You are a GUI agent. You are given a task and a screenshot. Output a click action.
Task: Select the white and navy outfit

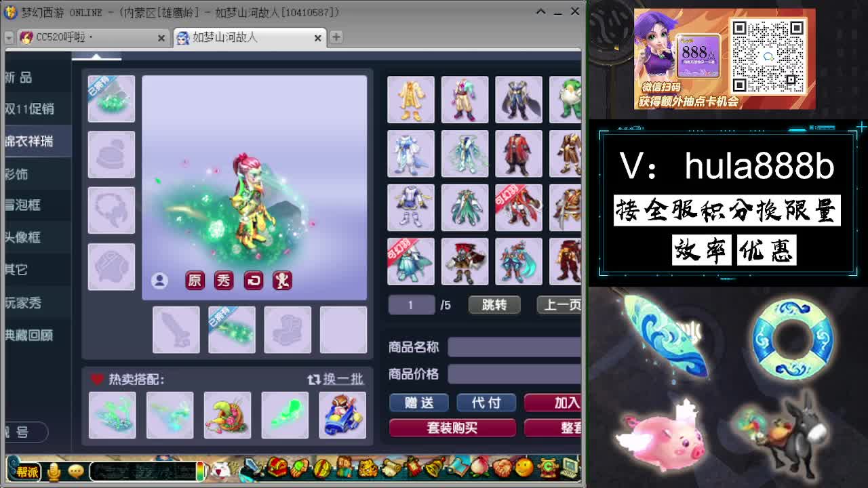tap(411, 207)
